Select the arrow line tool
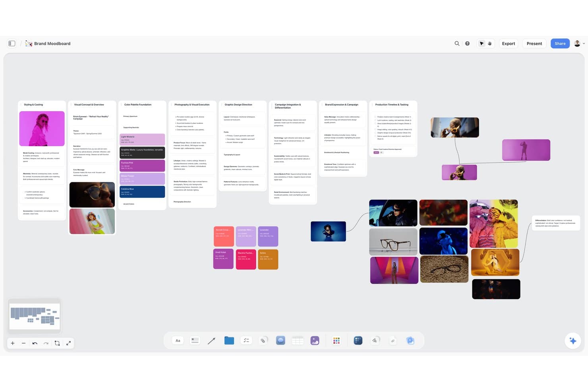Screen dimensions: 588x392 pos(211,341)
